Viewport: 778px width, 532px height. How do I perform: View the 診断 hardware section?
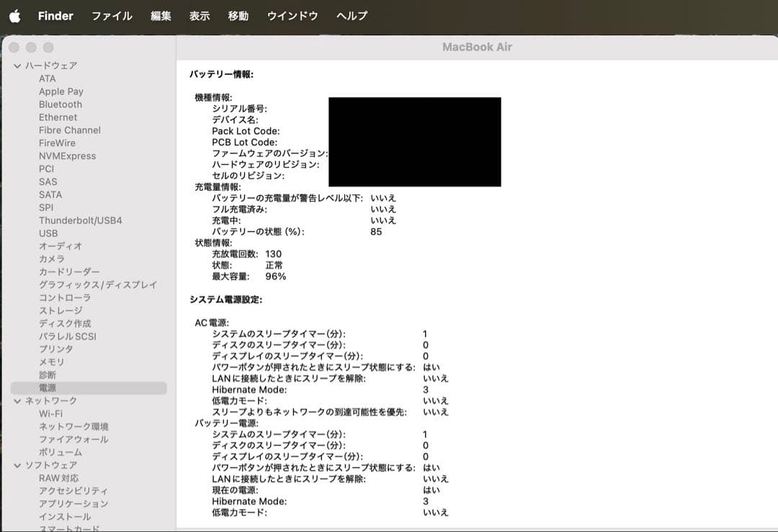48,374
